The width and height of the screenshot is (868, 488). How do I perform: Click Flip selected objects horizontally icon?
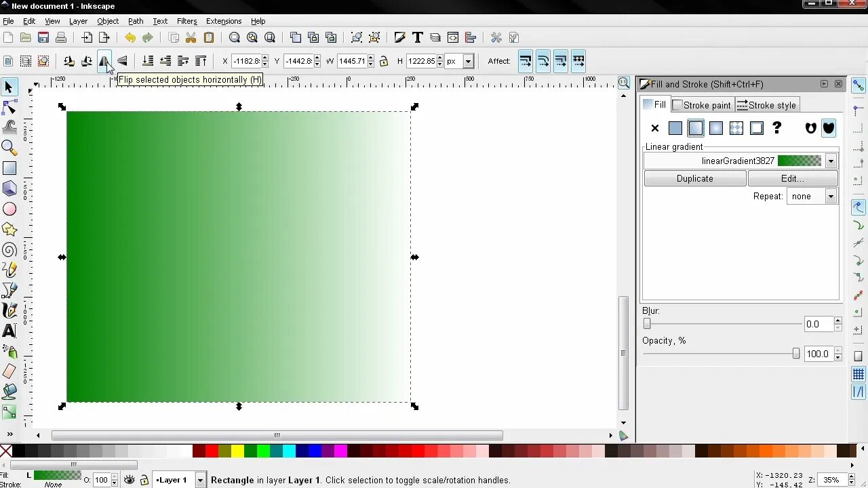104,61
